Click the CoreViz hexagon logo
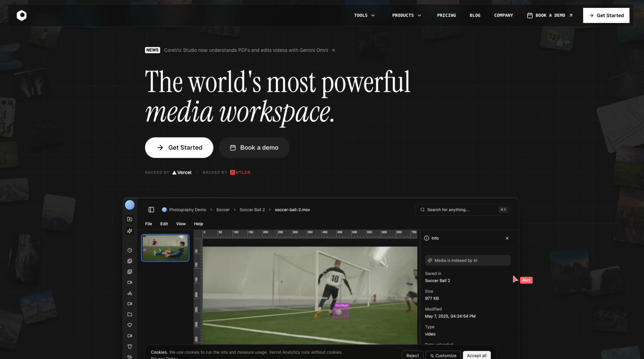The height and width of the screenshot is (359, 644). point(22,15)
